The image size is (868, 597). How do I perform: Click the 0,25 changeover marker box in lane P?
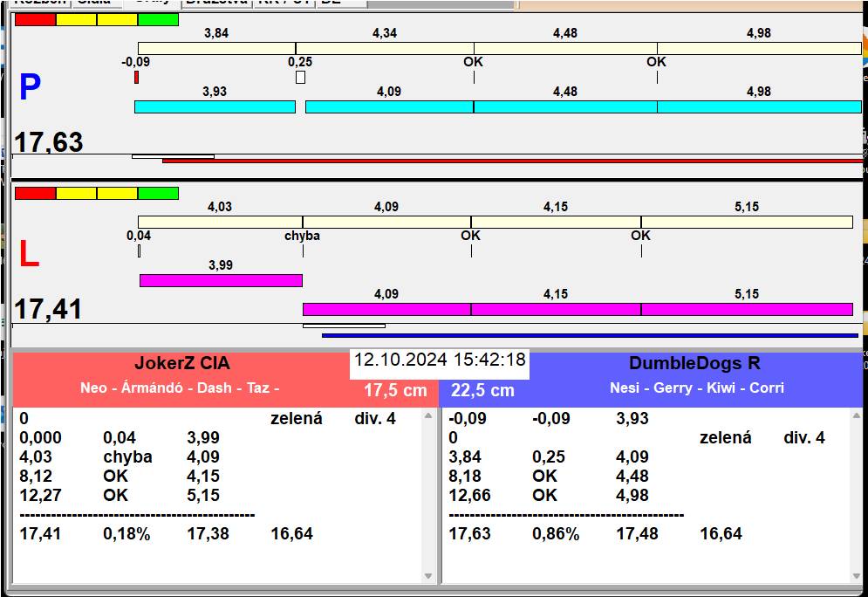pyautogui.click(x=300, y=77)
